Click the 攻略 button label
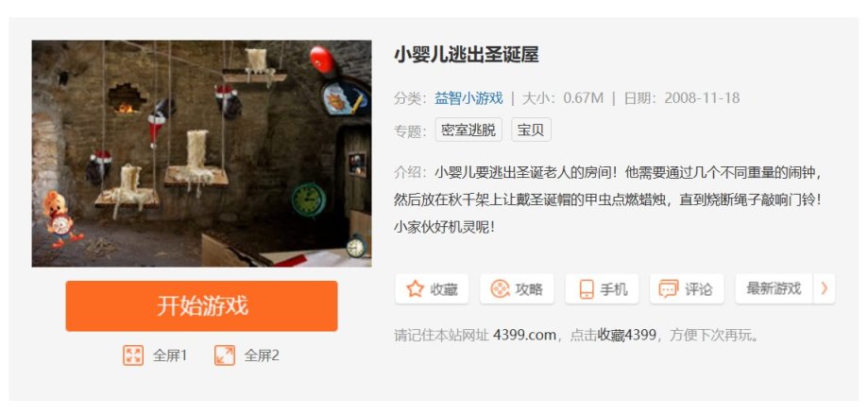Image resolution: width=868 pixels, height=417 pixels. tap(529, 289)
